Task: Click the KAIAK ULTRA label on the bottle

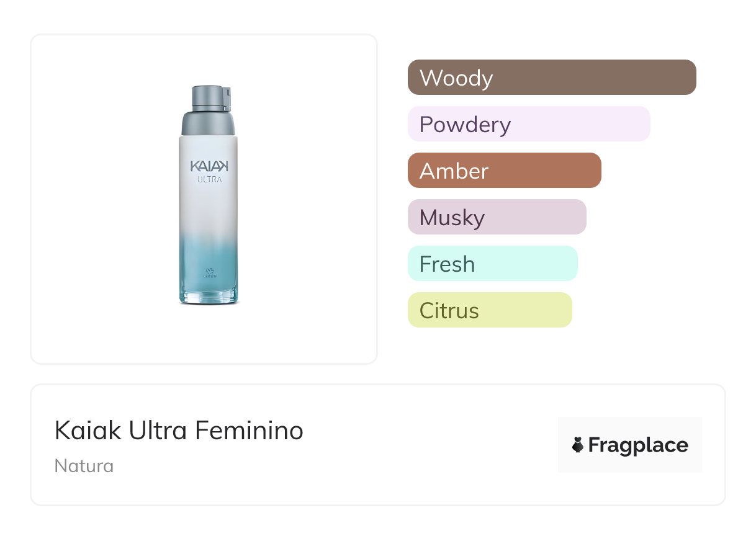Action: tap(209, 171)
